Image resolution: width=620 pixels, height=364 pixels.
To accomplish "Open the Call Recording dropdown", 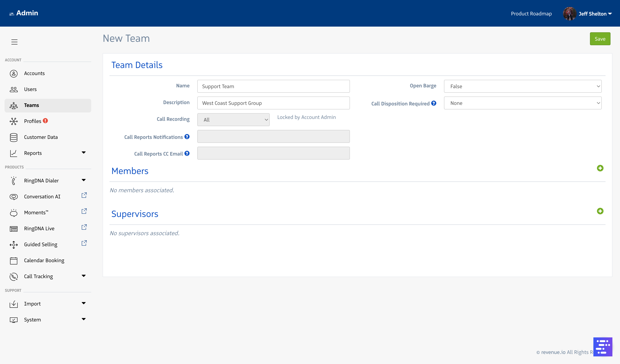I will click(x=233, y=120).
